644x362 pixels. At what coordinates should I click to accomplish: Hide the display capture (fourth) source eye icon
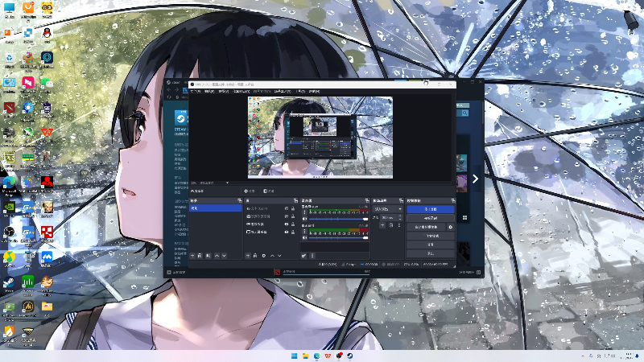(x=287, y=232)
